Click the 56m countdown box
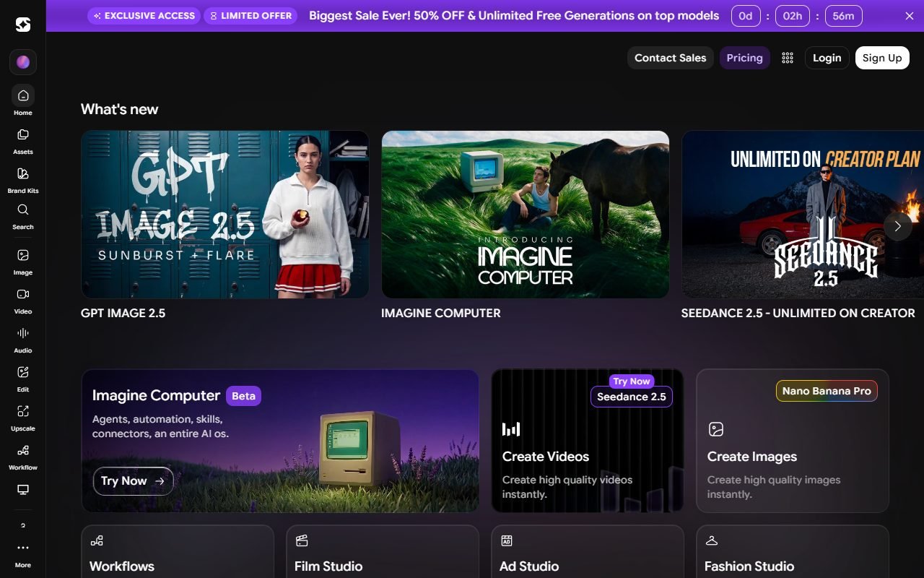Screen dimensions: 924x578 pyautogui.click(x=843, y=15)
